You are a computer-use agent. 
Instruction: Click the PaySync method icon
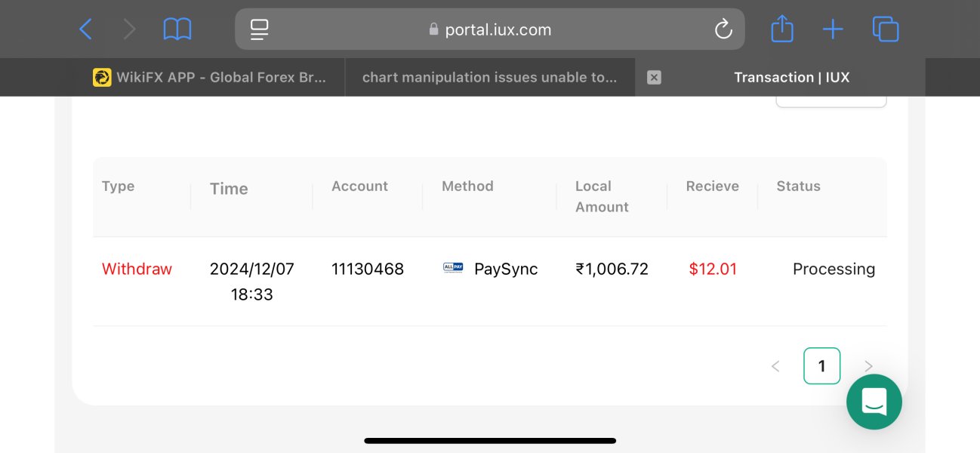point(453,268)
